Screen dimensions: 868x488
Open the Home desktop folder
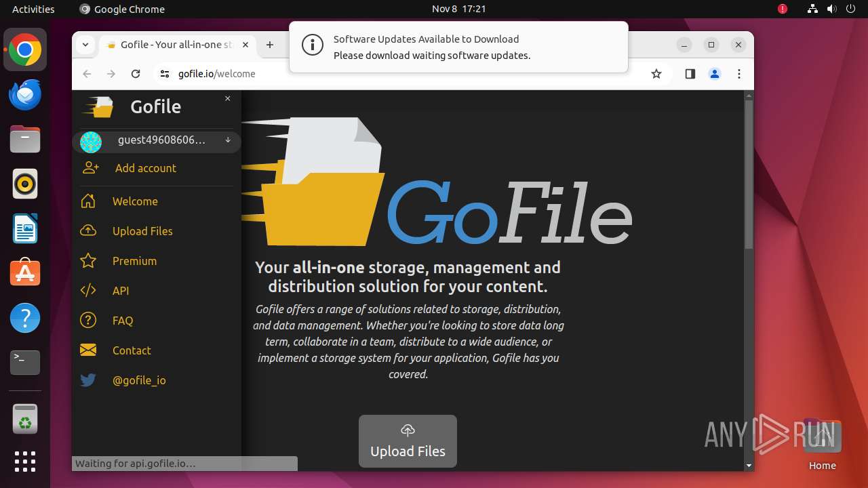[822, 444]
